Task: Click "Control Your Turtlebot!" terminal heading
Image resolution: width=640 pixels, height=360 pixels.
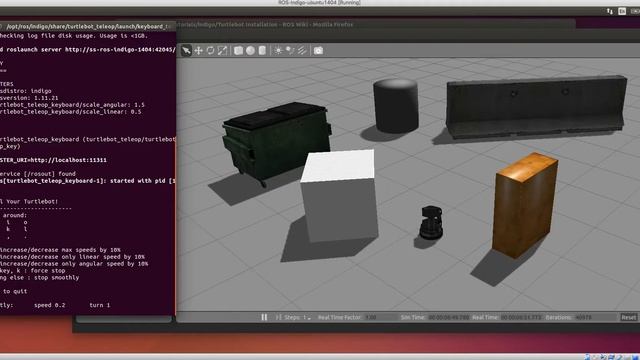Action: click(x=29, y=202)
